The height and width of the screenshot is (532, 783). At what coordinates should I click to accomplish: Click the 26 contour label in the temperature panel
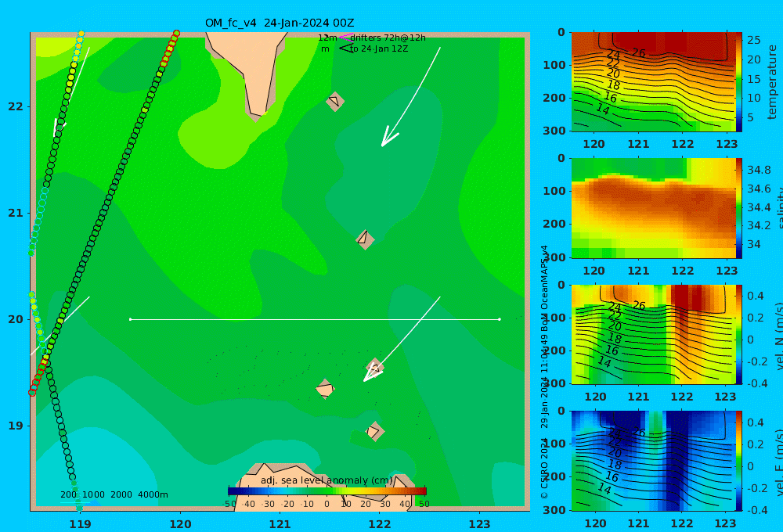click(x=639, y=52)
